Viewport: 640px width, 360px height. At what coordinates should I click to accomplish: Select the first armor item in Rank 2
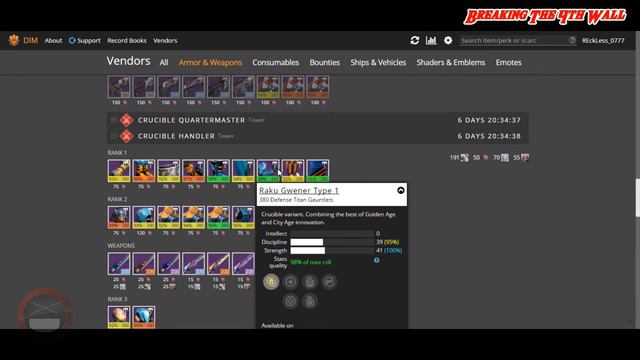point(119,217)
